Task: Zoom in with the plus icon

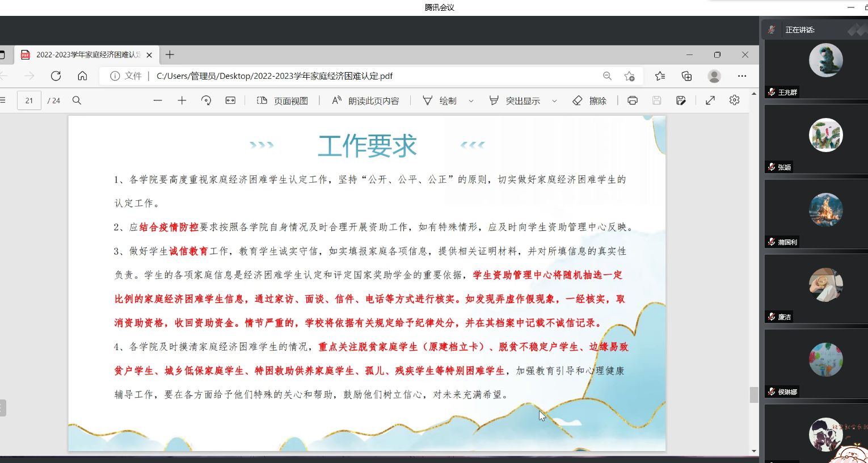Action: click(182, 100)
